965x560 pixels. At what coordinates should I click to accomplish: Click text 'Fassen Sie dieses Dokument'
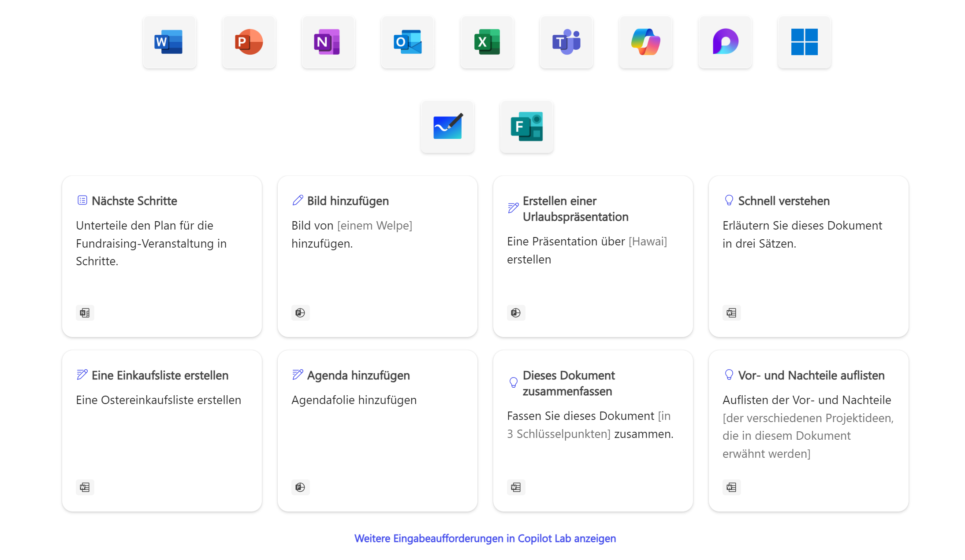[581, 416]
